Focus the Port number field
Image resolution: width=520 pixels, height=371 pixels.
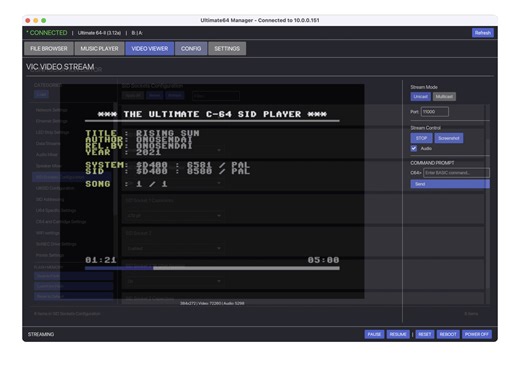click(x=435, y=112)
